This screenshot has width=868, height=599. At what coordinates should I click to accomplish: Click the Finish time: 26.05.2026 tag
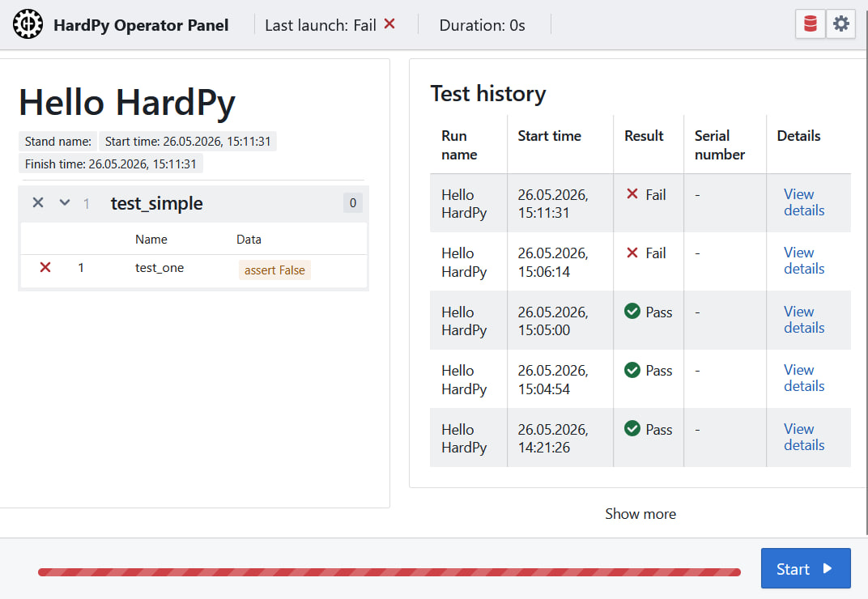(111, 164)
